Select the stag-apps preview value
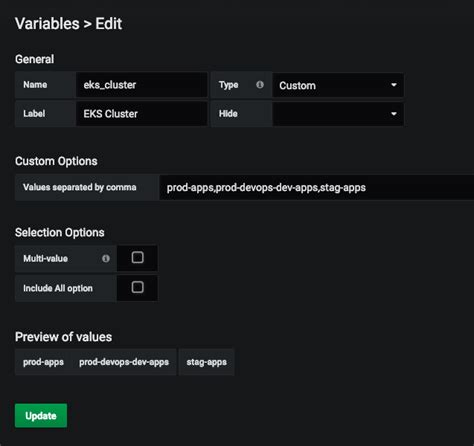 (x=207, y=362)
